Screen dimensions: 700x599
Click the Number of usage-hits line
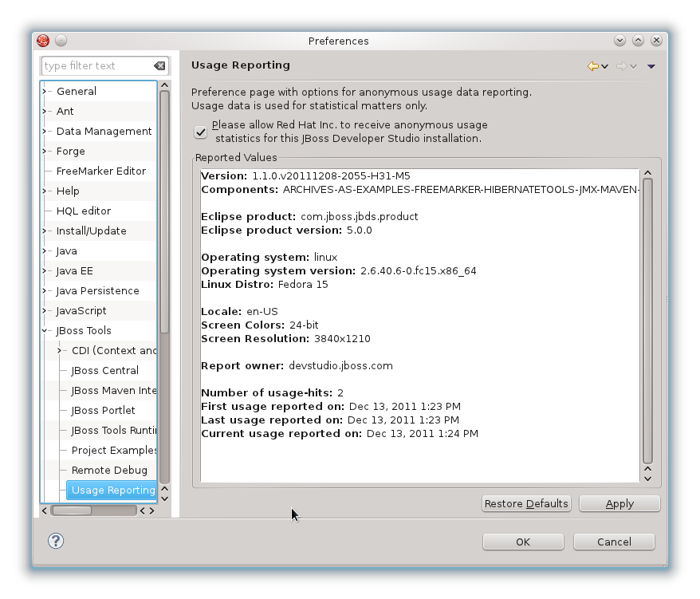(x=273, y=393)
